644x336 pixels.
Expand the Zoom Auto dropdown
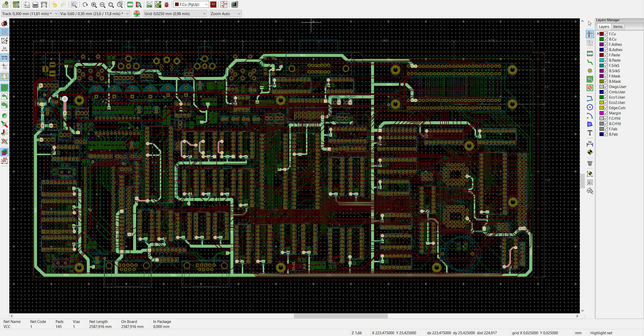point(226,14)
